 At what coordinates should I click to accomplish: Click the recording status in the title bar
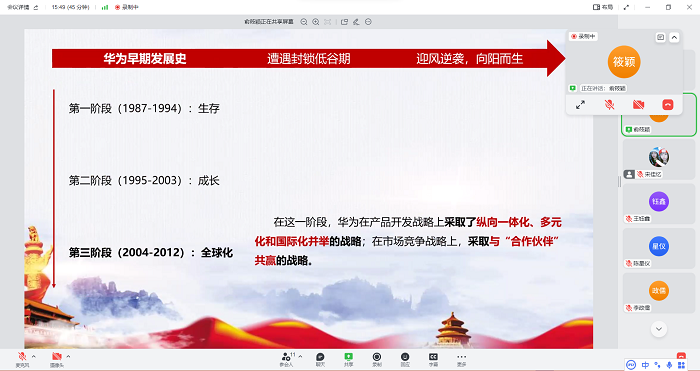pyautogui.click(x=127, y=7)
